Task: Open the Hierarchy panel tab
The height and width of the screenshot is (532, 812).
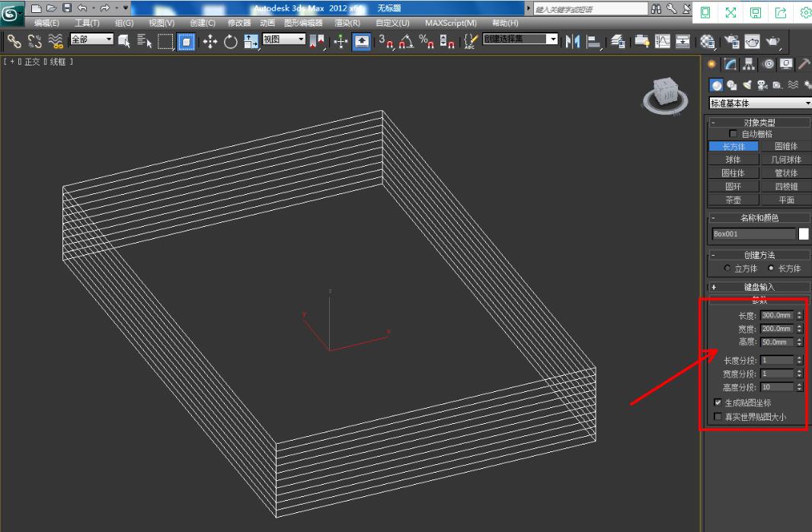Action: [750, 65]
